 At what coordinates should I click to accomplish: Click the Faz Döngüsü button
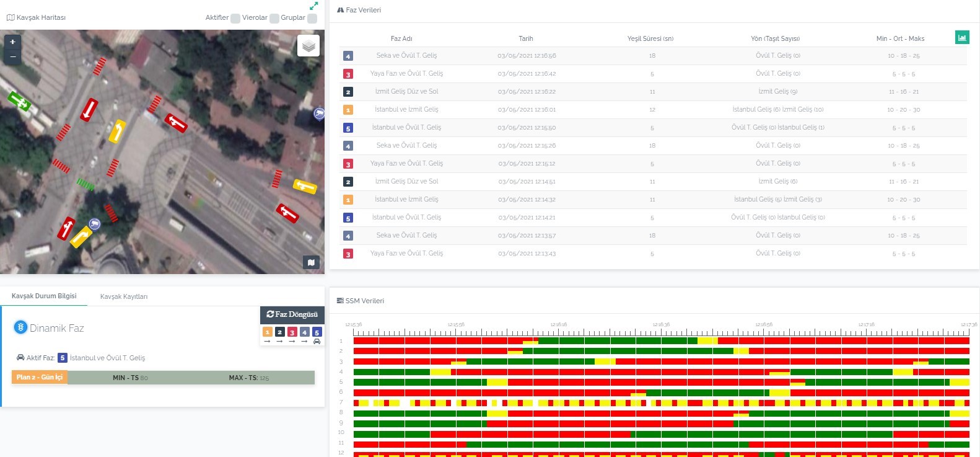pyautogui.click(x=292, y=314)
